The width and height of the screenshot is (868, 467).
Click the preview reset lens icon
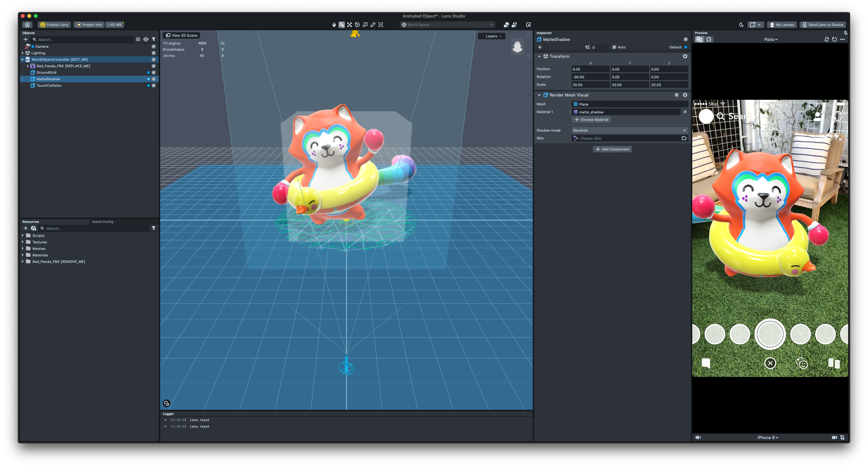pyautogui.click(x=834, y=39)
